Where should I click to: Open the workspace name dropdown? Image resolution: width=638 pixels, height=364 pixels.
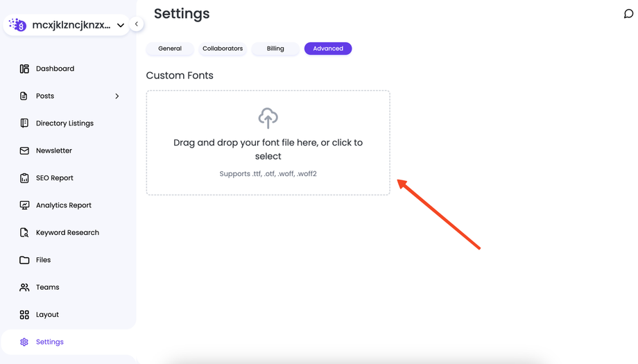(120, 26)
